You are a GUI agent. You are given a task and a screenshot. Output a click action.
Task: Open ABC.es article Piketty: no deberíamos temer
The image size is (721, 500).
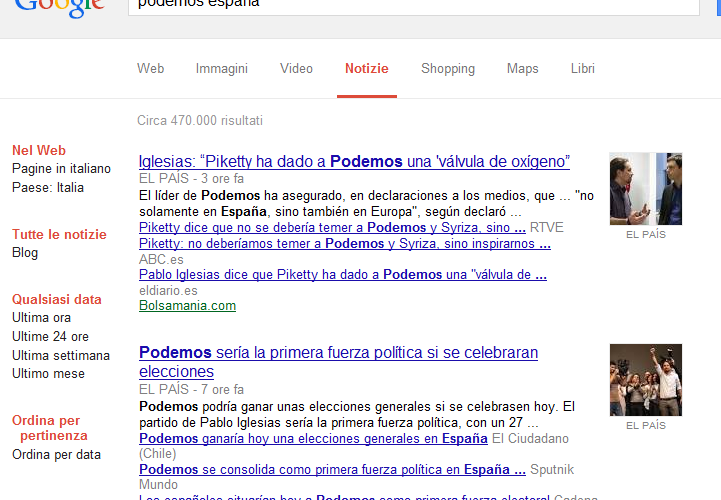(x=345, y=243)
